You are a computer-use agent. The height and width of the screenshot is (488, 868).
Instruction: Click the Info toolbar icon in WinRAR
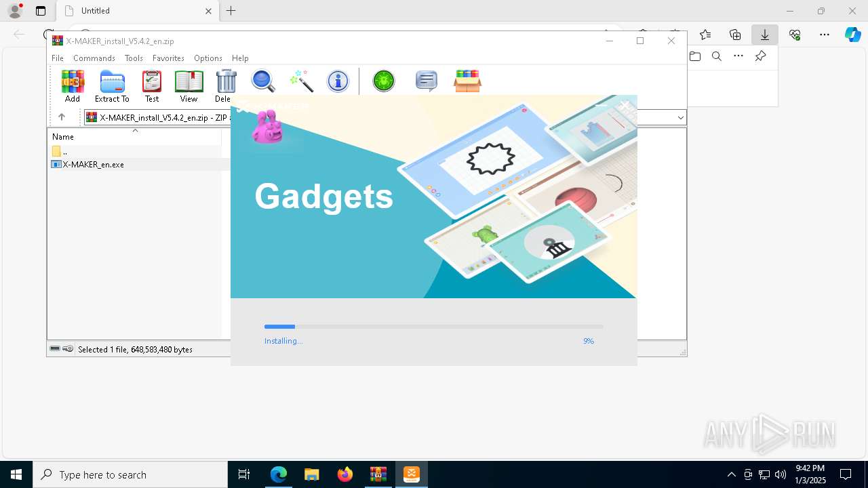pos(338,81)
